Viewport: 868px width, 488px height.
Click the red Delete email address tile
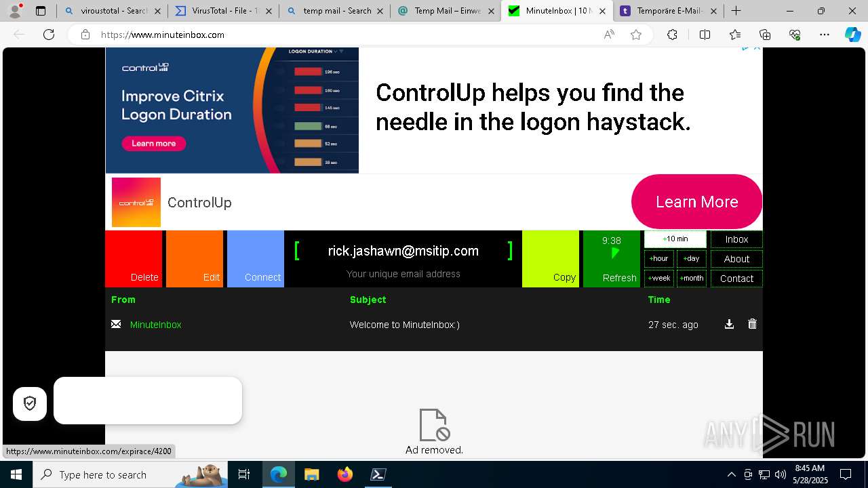[x=134, y=259]
